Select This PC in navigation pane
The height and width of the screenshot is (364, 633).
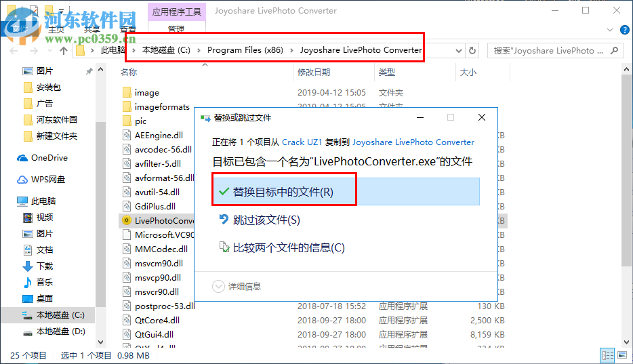(x=37, y=201)
